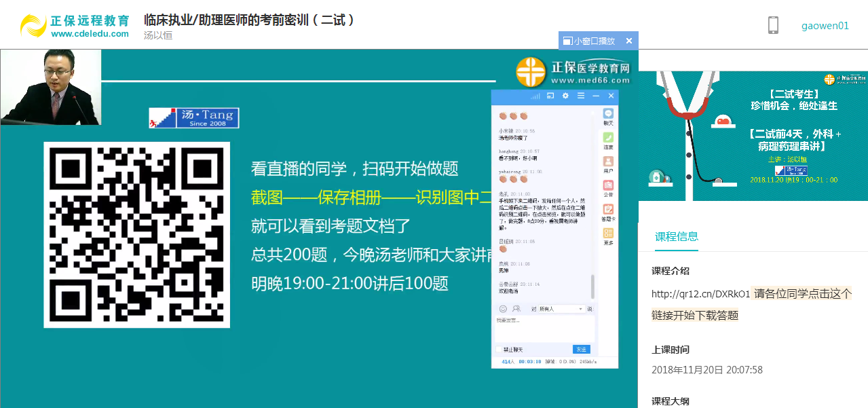Screen dimensions: 868x408
Task: Open the 所有人 recipient dropdown
Action: [561, 309]
